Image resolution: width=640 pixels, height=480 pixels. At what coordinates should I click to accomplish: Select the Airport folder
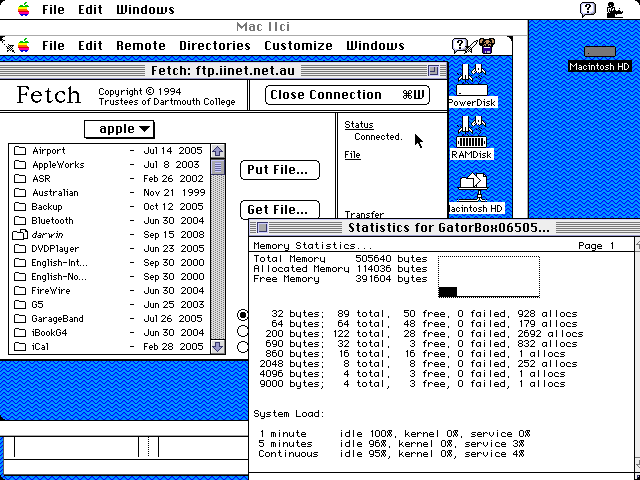click(x=109, y=151)
